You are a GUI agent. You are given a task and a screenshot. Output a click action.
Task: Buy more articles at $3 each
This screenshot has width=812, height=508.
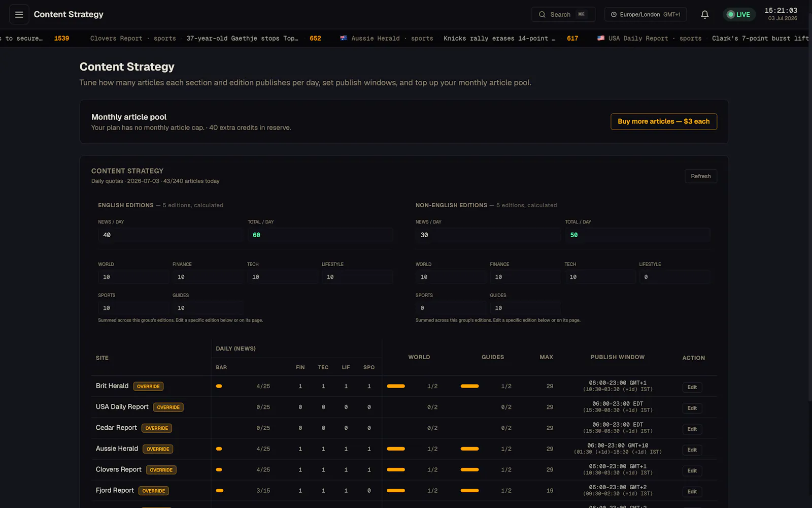click(x=664, y=121)
